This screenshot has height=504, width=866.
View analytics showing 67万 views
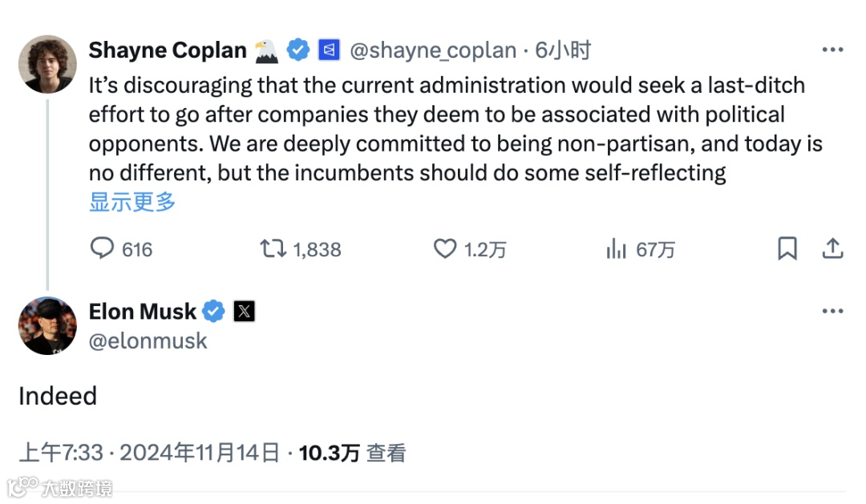tap(616, 249)
